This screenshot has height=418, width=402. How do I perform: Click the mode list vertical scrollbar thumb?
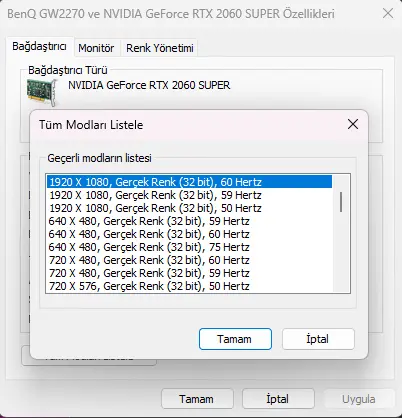click(341, 202)
